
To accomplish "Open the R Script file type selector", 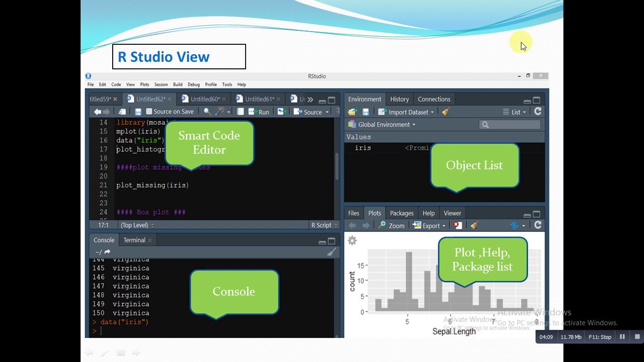I will [x=325, y=225].
